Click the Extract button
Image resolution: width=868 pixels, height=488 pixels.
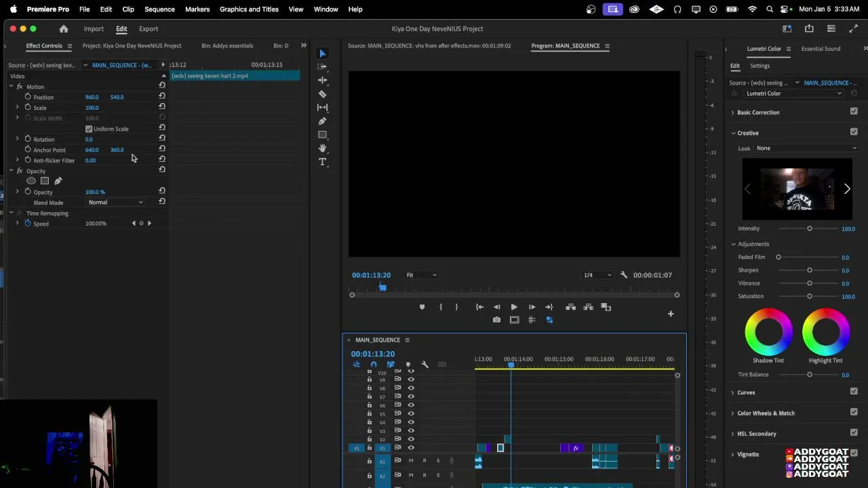coord(588,307)
